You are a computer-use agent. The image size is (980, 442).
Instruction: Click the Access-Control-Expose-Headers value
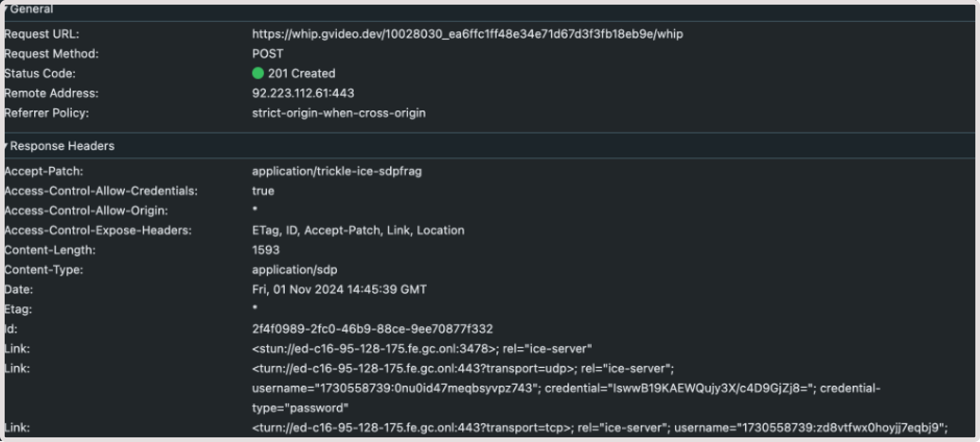click(x=358, y=230)
